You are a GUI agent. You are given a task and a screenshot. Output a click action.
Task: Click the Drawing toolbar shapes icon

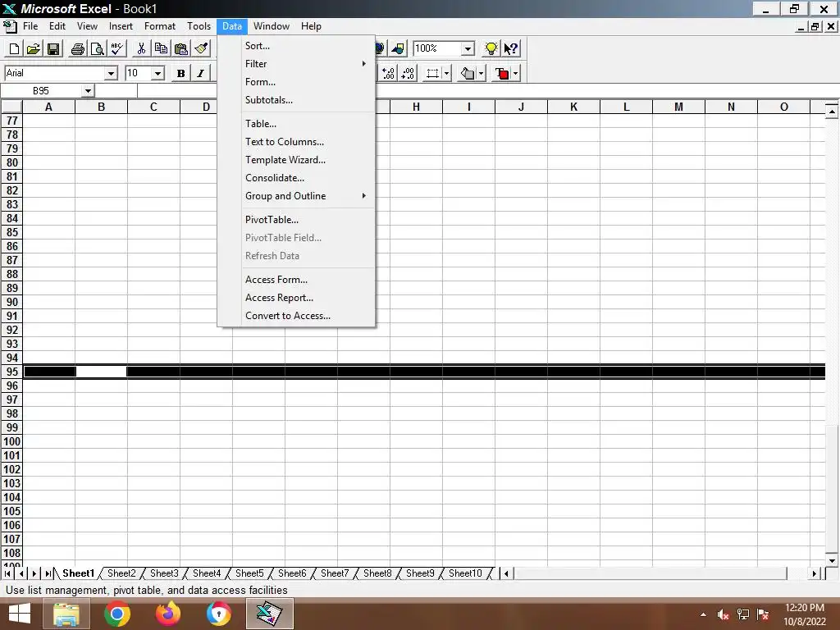coord(398,48)
